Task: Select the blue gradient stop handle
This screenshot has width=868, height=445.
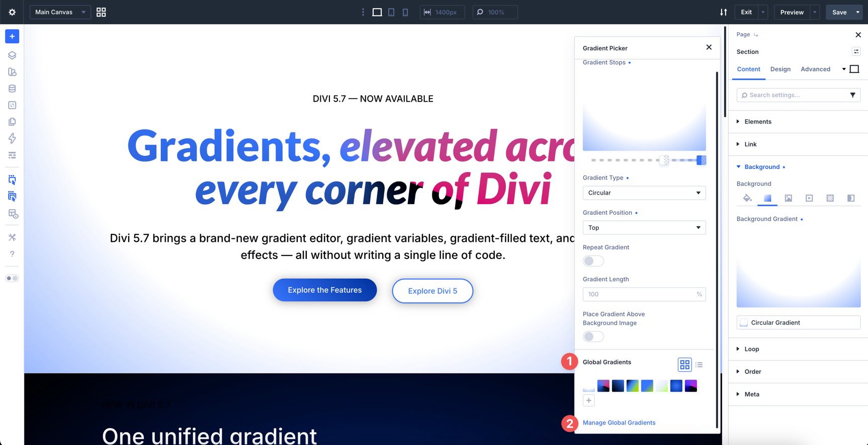Action: [x=701, y=160]
